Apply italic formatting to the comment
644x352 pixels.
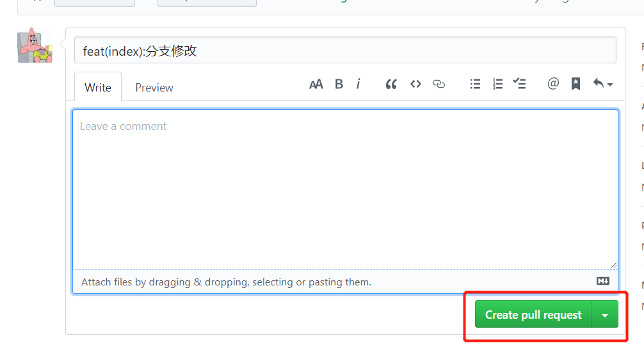coord(358,84)
